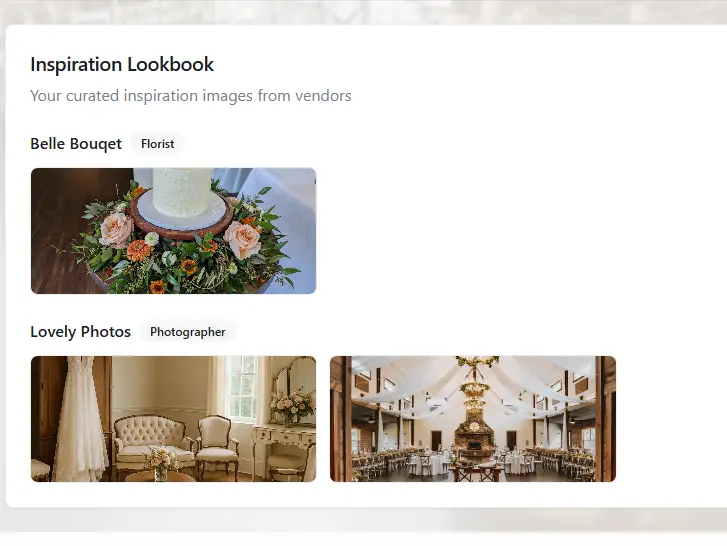Click the left peach rose beside cake

pos(116,229)
